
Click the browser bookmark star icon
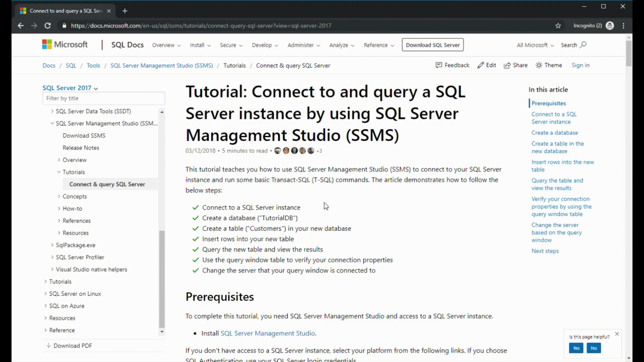pos(558,25)
